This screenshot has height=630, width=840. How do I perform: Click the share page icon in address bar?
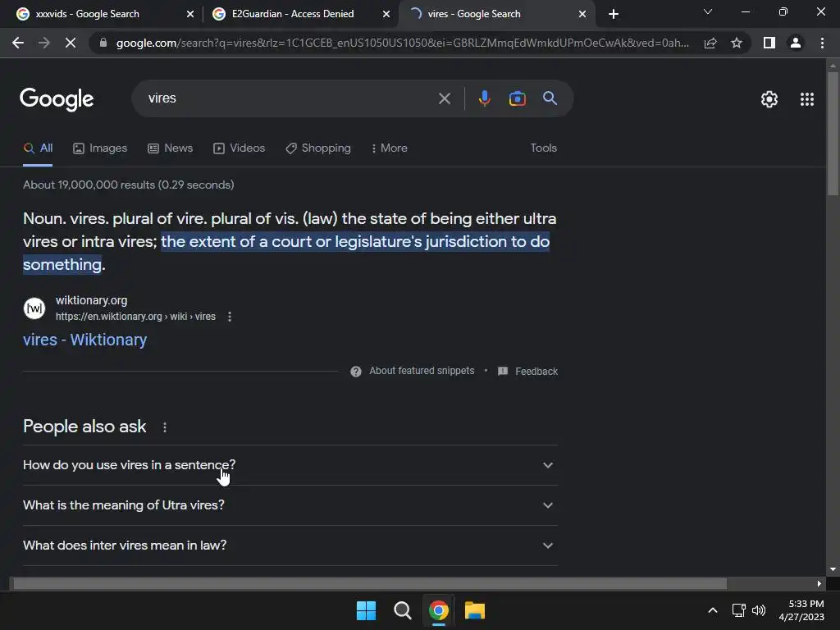click(710, 43)
